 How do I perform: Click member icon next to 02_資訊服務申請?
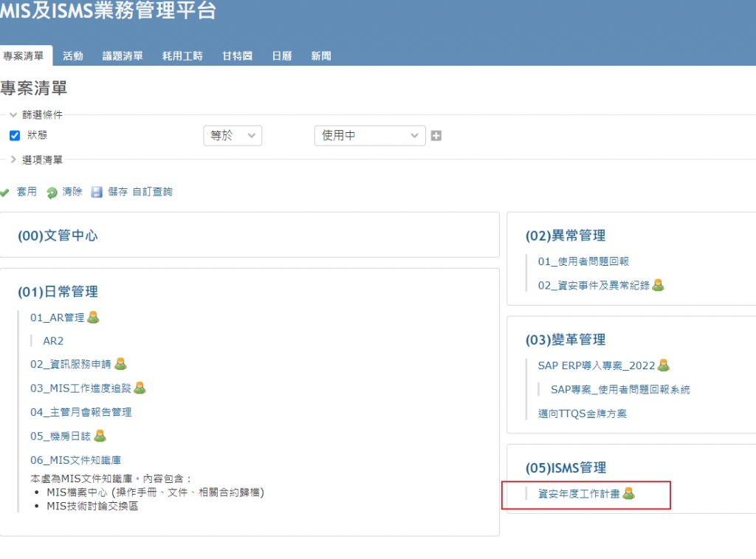120,363
